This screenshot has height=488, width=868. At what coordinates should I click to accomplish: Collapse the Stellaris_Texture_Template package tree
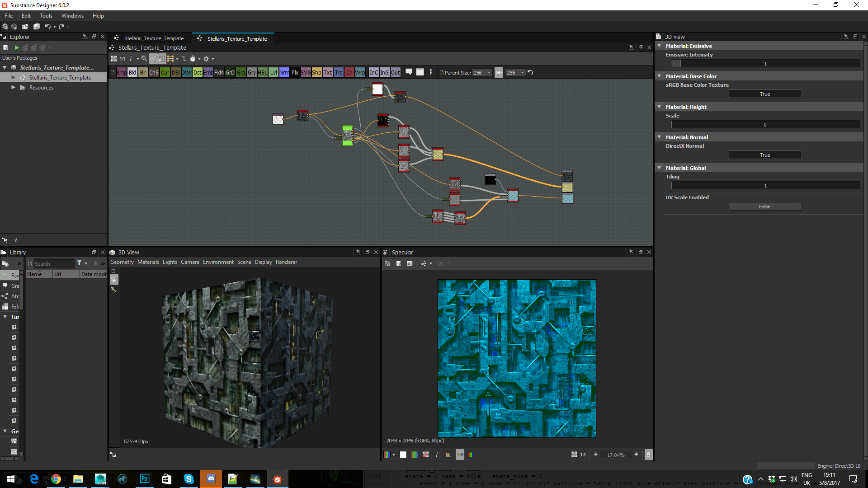pos(5,67)
